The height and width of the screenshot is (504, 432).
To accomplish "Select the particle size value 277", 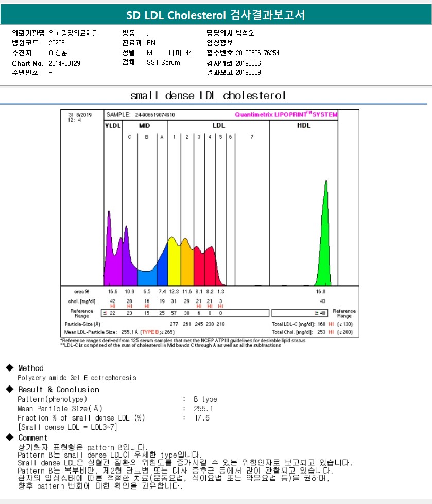I will (174, 324).
